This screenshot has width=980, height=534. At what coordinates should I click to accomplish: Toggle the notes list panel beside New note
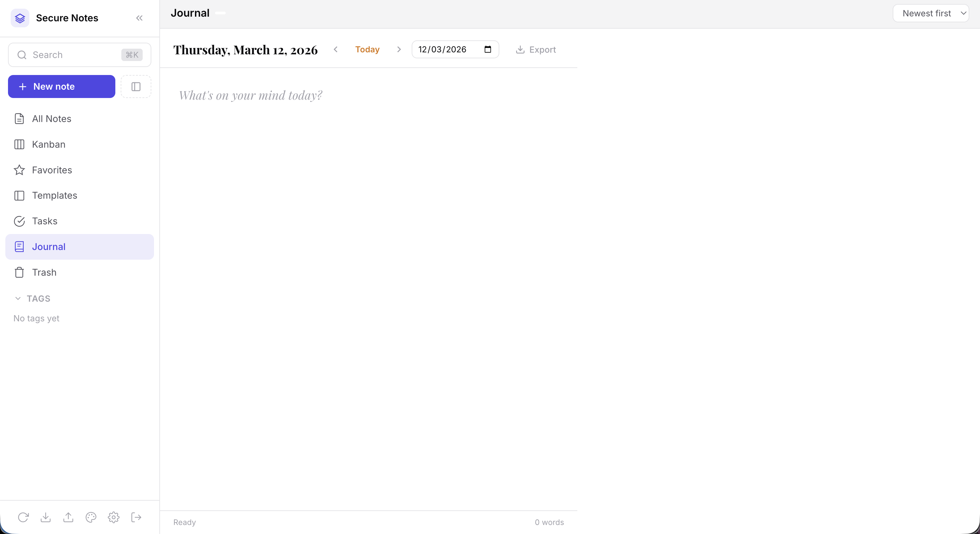click(x=136, y=86)
